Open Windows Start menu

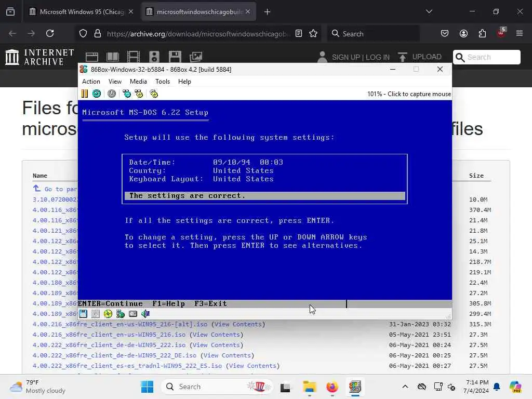coord(147,387)
